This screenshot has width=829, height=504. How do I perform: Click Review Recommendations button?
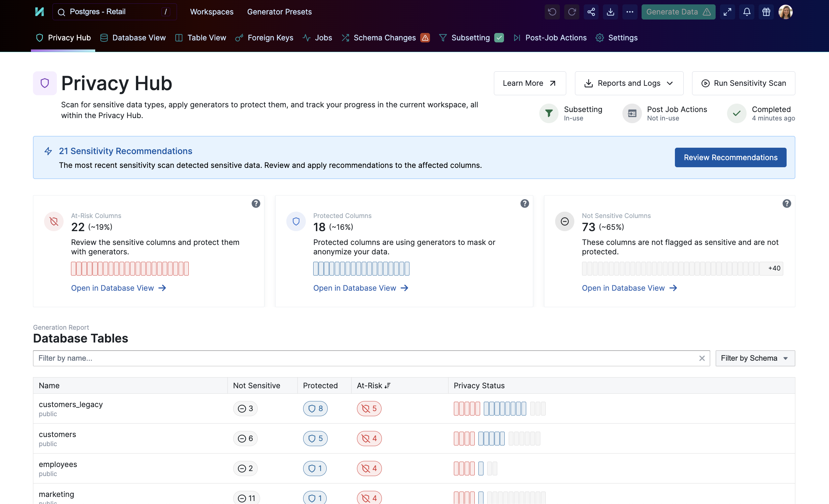(x=730, y=157)
